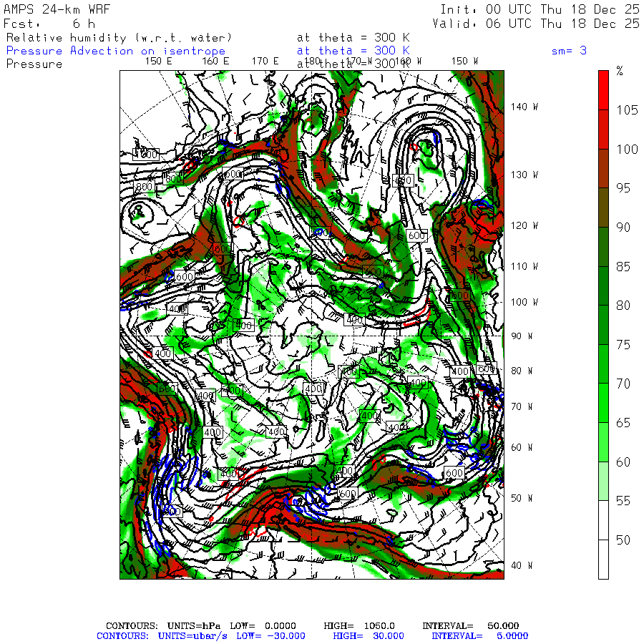
Task: Click the '150 W' longitude label at top
Action: (464, 62)
